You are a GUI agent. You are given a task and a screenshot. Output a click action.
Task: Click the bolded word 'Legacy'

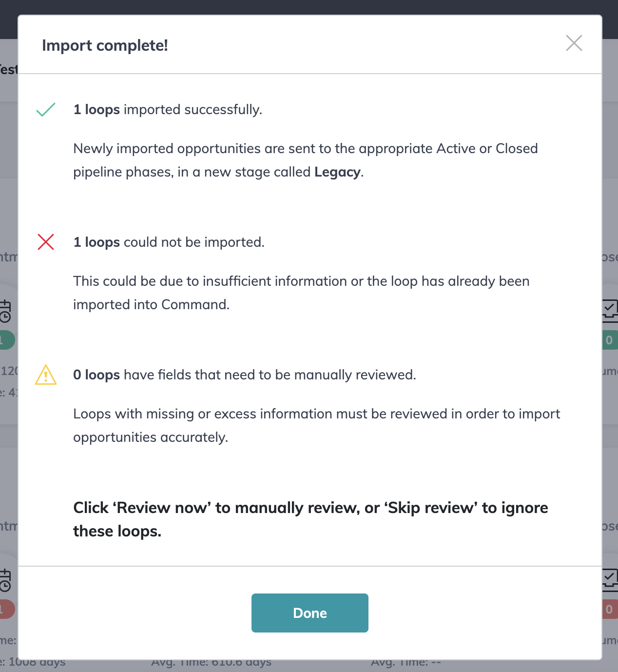tap(337, 172)
